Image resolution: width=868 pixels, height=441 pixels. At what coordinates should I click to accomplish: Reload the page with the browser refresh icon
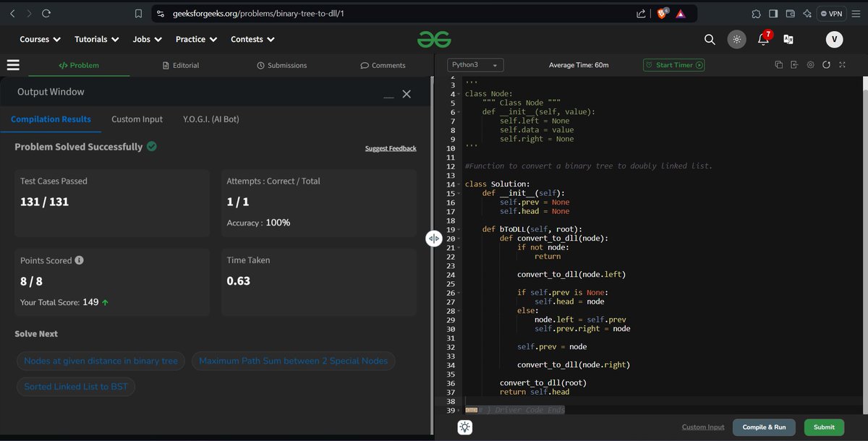pyautogui.click(x=46, y=13)
